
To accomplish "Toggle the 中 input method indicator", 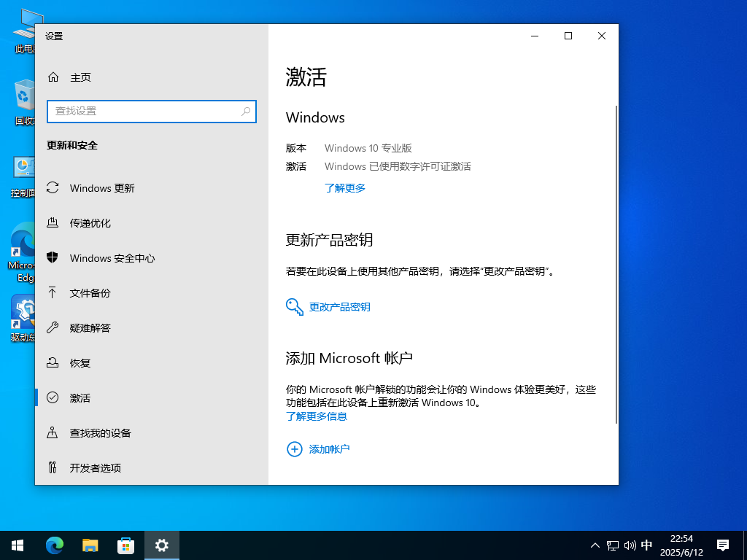I will coord(646,545).
